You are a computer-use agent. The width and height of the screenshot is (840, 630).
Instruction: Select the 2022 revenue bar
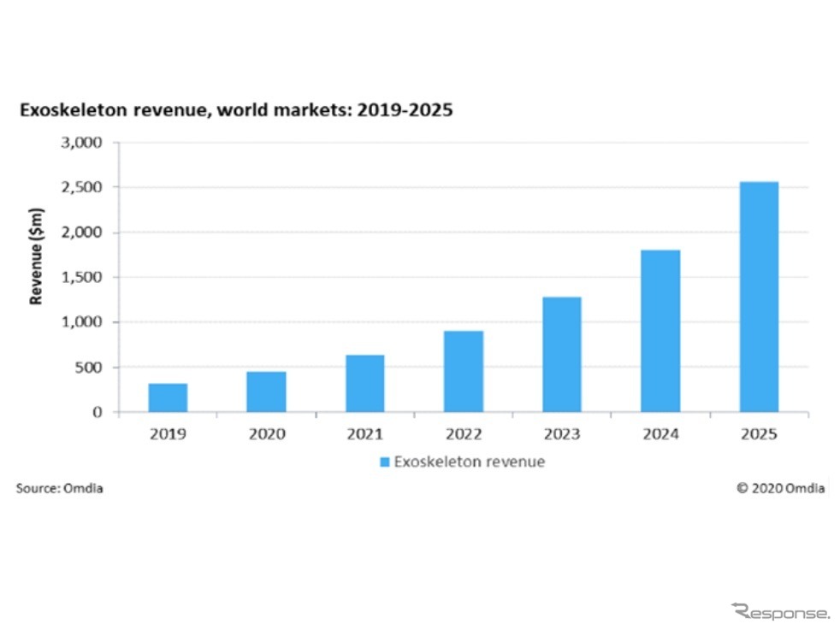pyautogui.click(x=464, y=371)
